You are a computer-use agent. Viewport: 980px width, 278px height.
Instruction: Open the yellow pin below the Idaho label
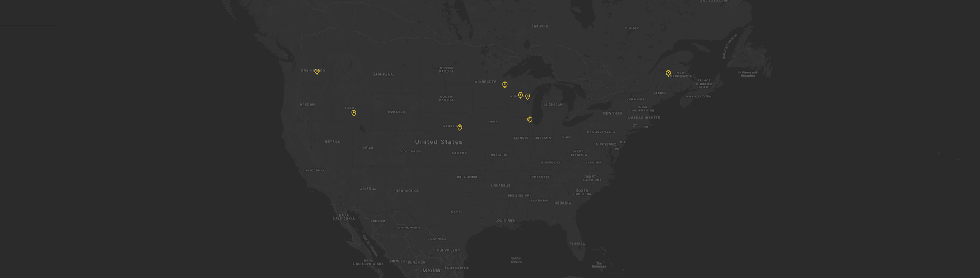[x=353, y=113]
